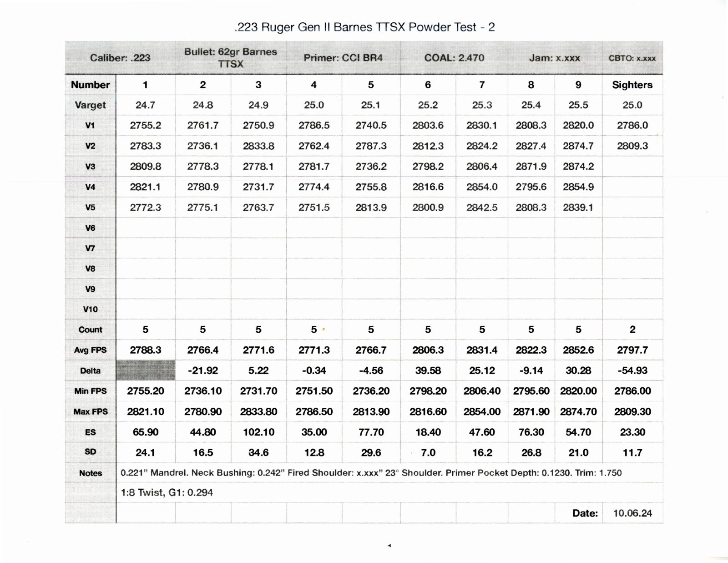
Task: Click velocity value 2787.3 in row V2
Action: point(371,146)
